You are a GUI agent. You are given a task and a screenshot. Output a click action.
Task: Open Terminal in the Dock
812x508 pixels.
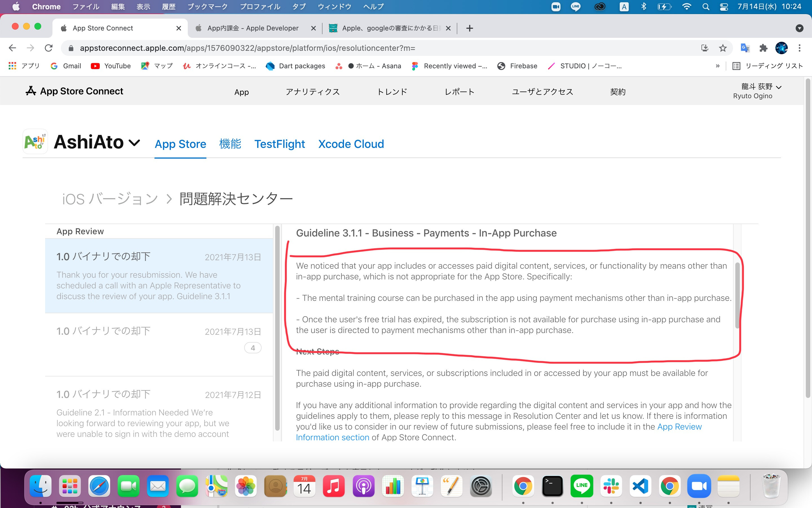552,486
